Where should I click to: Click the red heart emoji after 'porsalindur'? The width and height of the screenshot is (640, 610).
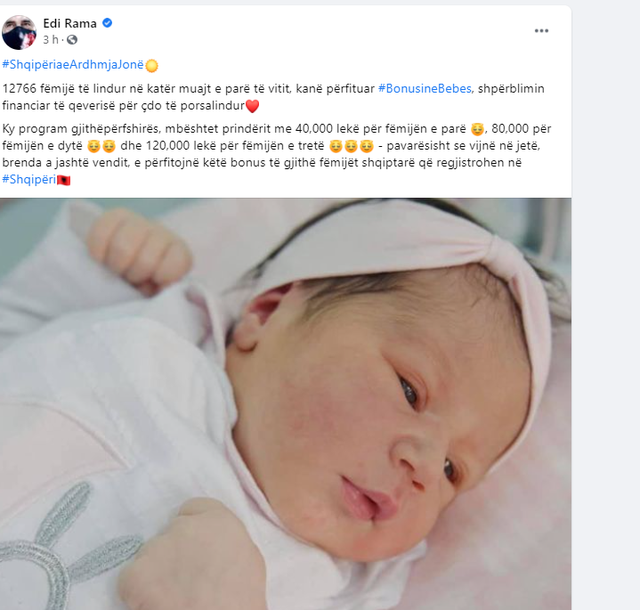click(253, 106)
